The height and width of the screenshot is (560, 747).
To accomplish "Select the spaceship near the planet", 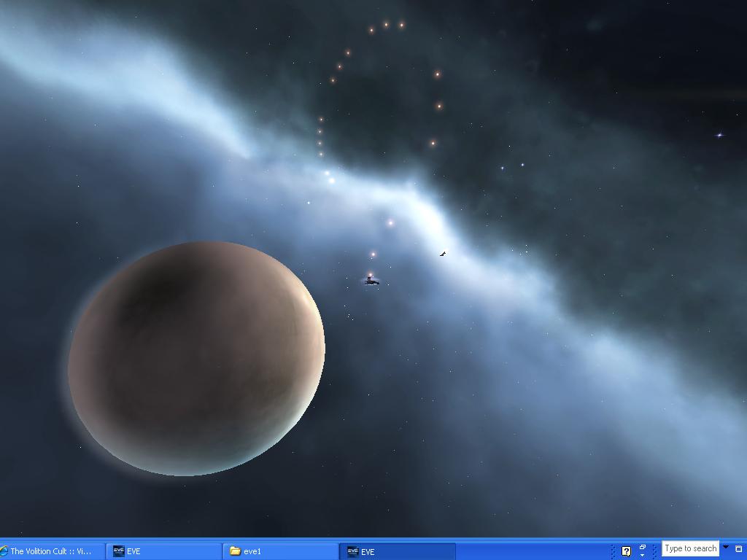I will [x=371, y=281].
